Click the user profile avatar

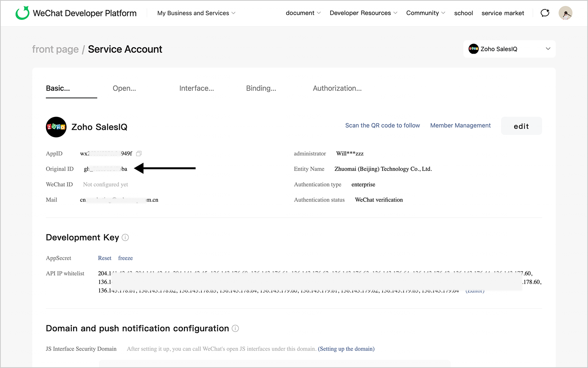565,13
